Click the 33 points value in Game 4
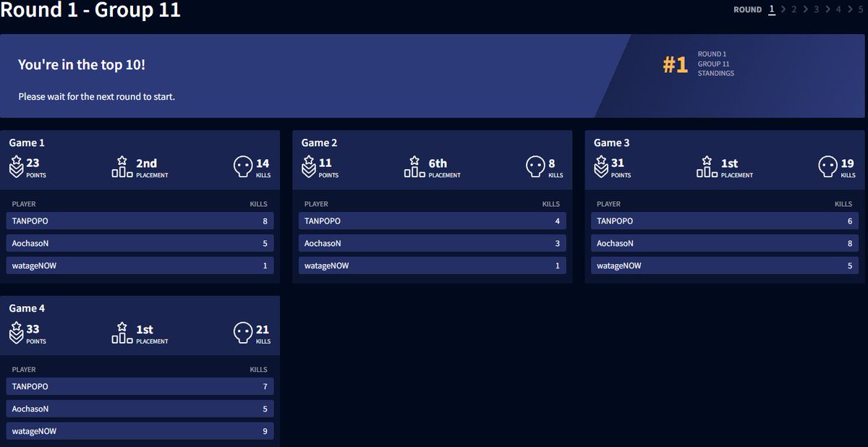Viewport: 868px width, 447px height. coord(33,328)
